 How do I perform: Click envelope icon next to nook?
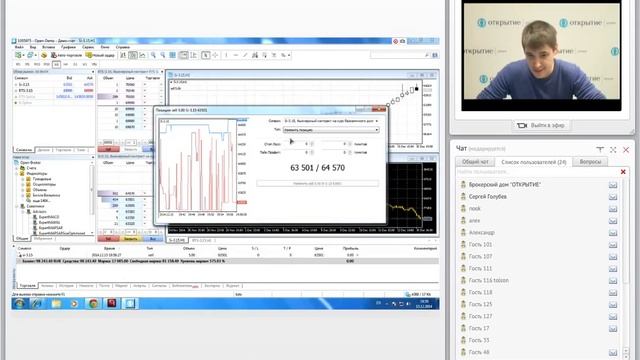(x=613, y=209)
